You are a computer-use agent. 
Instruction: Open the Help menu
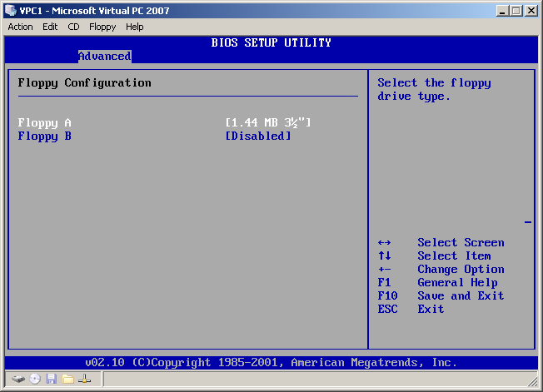click(x=134, y=27)
